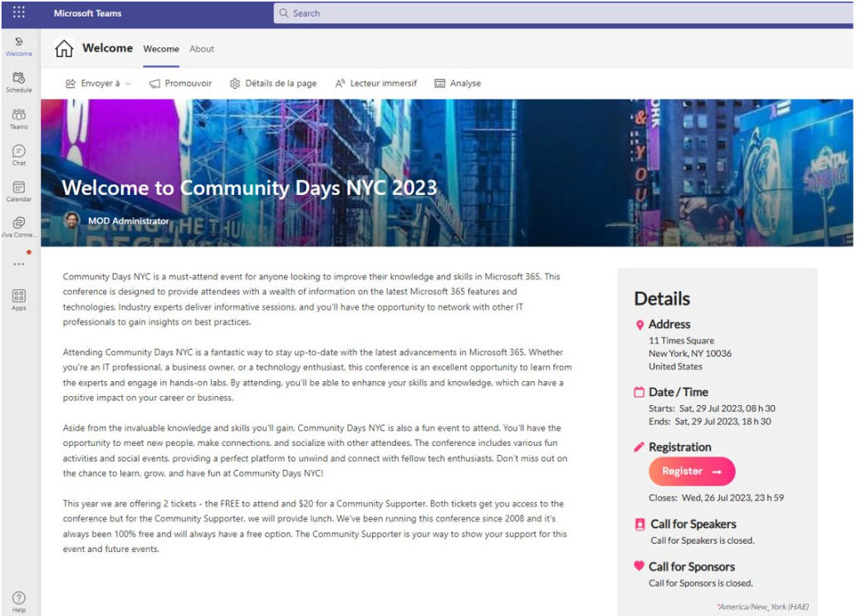Click the Register button

click(692, 472)
